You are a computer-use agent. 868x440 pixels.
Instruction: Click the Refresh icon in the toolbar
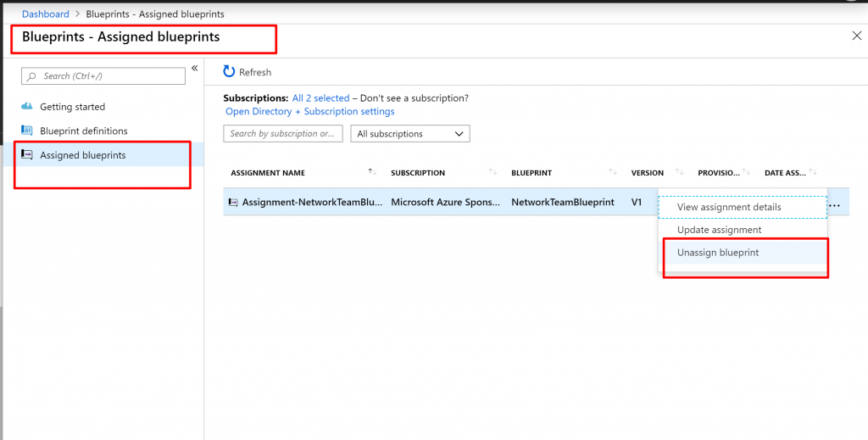[229, 72]
